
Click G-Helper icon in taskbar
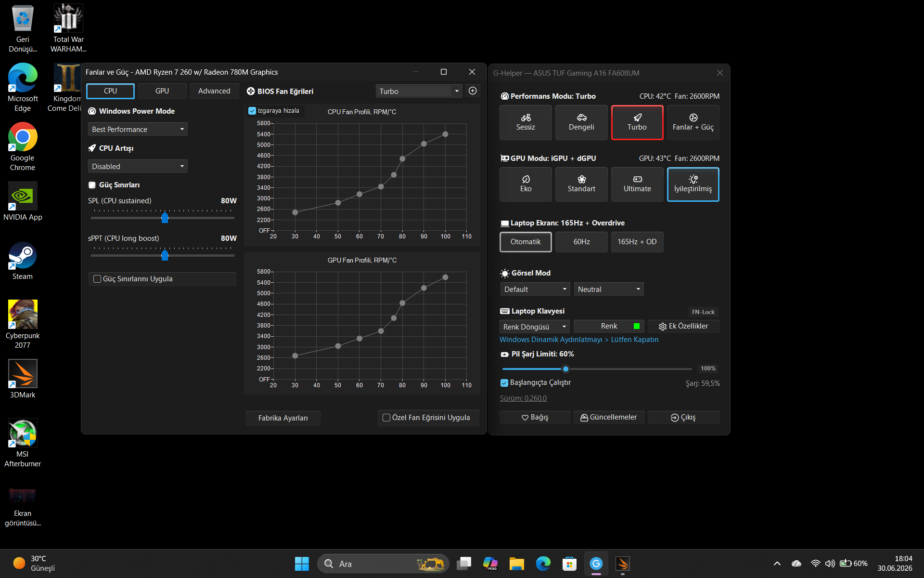596,564
